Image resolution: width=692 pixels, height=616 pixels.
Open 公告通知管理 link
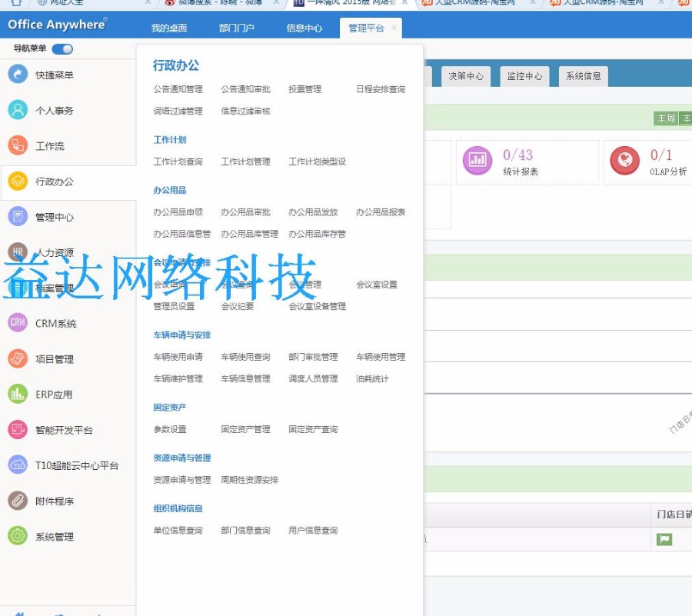[x=178, y=89]
